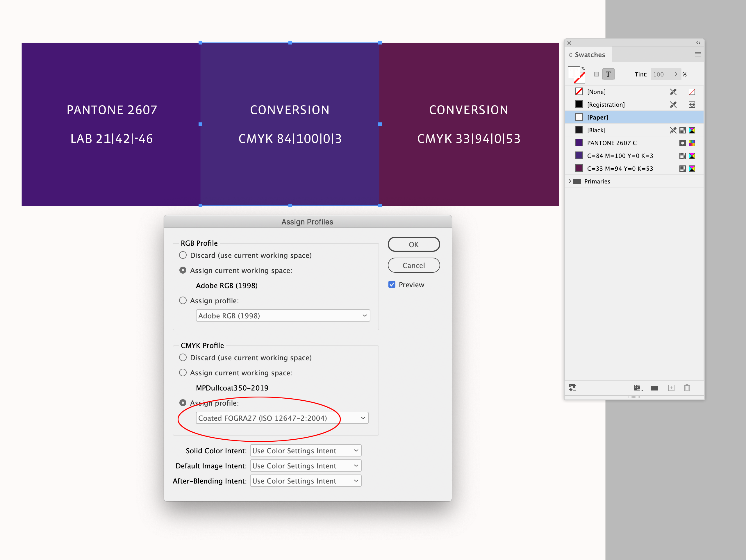The image size is (746, 560).
Task: Load swatches from another document
Action: coord(572,388)
